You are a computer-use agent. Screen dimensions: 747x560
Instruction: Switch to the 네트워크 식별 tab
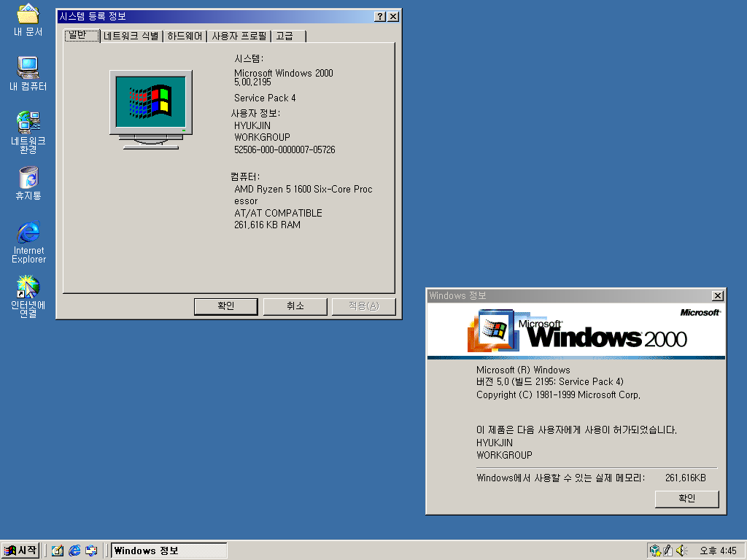pyautogui.click(x=131, y=36)
